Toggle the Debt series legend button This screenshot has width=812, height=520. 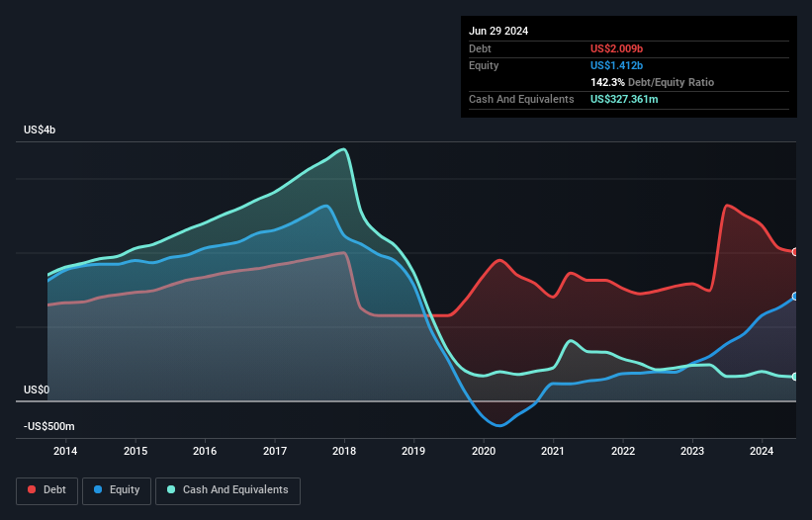tap(47, 490)
